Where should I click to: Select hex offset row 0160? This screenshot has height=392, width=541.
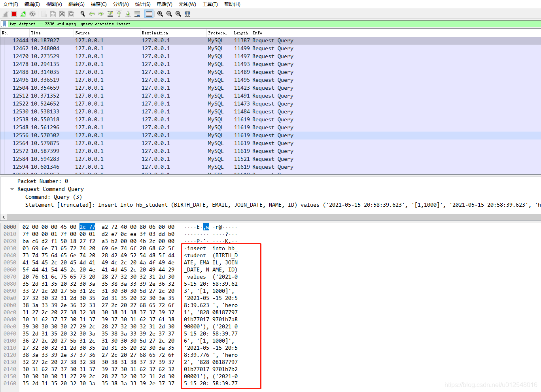pos(10,383)
